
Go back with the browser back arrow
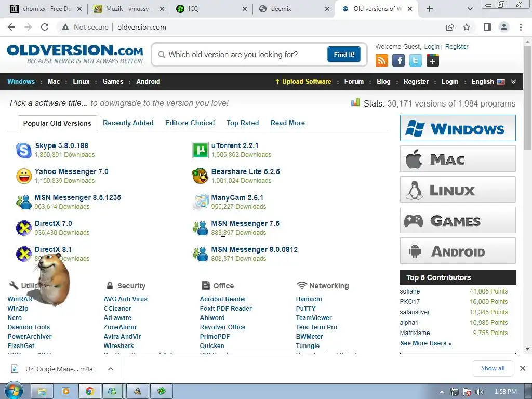pos(11,27)
